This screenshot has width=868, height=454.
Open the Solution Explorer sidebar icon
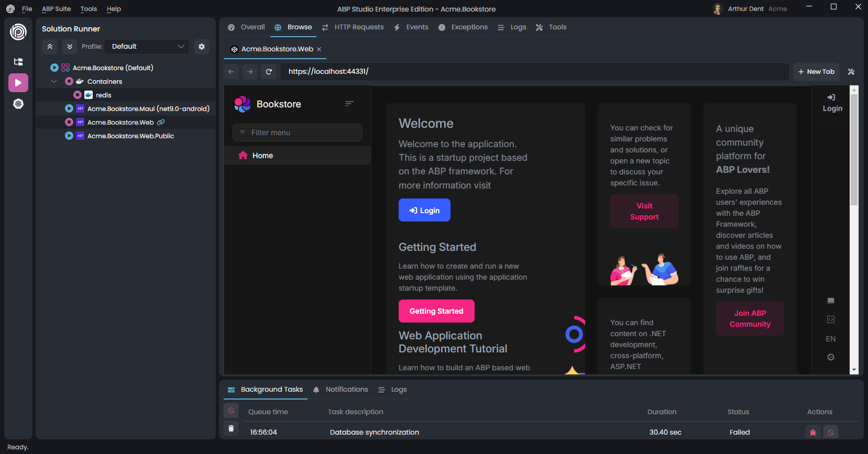click(x=18, y=62)
